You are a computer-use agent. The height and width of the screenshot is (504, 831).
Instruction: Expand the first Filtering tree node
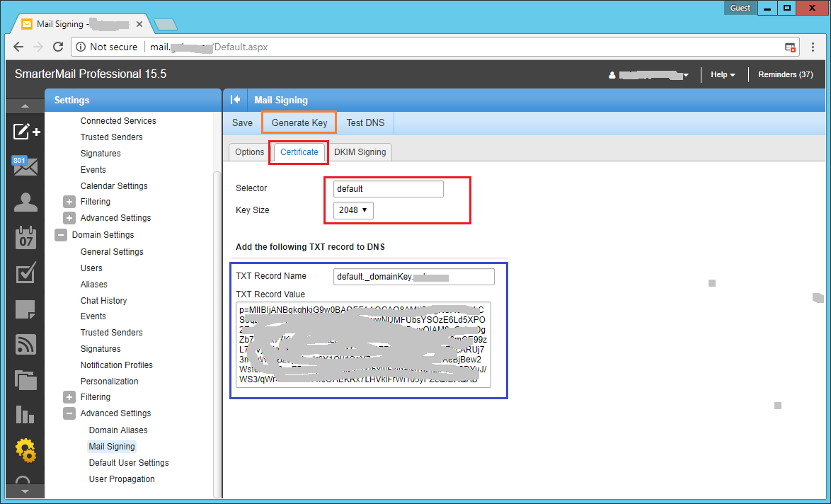pos(69,202)
